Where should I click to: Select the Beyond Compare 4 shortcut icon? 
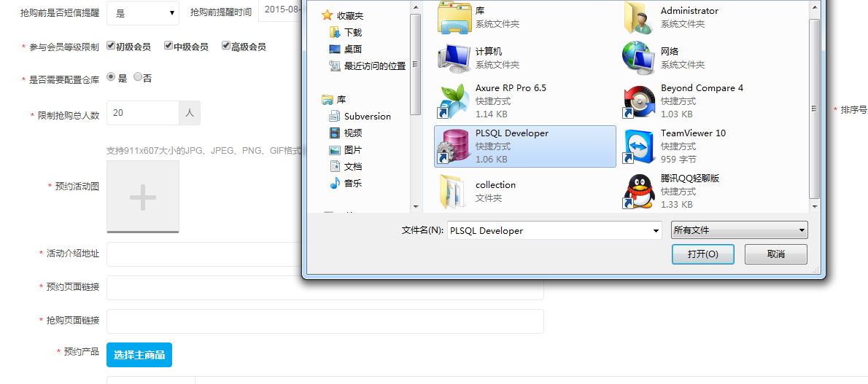(639, 101)
